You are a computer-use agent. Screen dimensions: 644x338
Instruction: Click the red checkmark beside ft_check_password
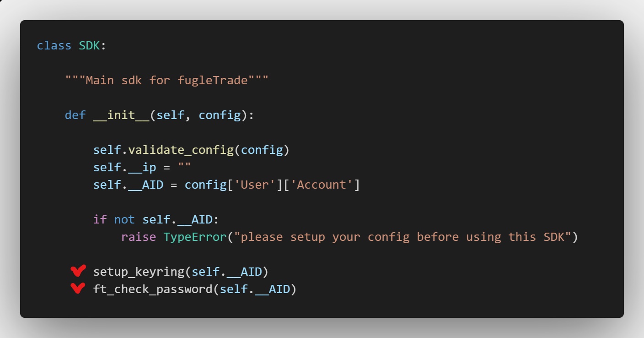tap(78, 289)
